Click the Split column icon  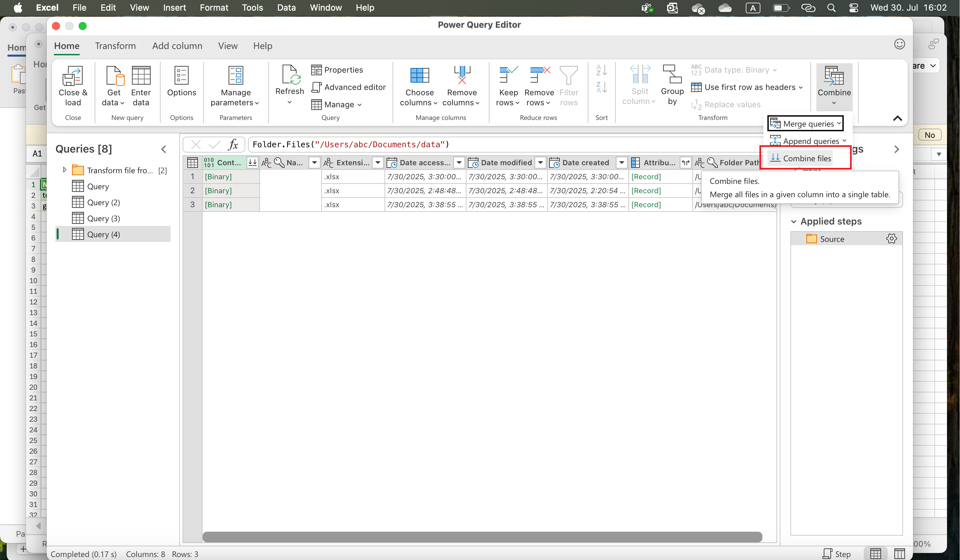pyautogui.click(x=640, y=74)
